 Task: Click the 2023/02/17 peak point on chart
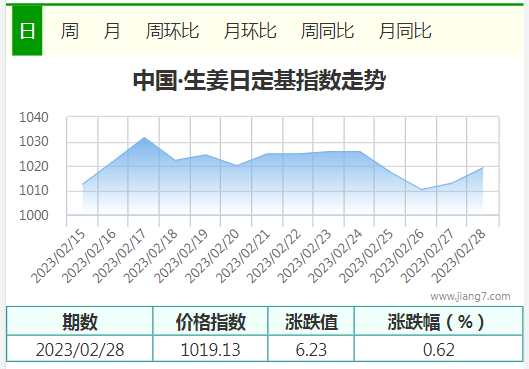(144, 137)
